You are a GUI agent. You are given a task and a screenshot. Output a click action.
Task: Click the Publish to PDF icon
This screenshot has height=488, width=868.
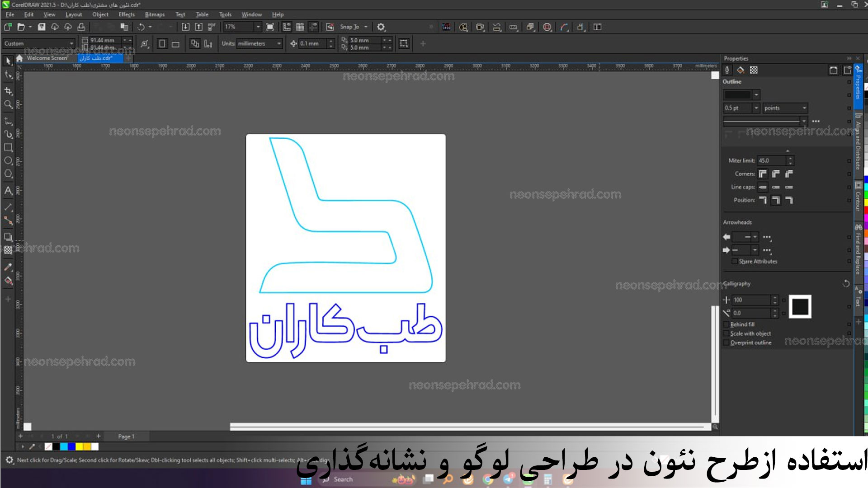click(211, 27)
